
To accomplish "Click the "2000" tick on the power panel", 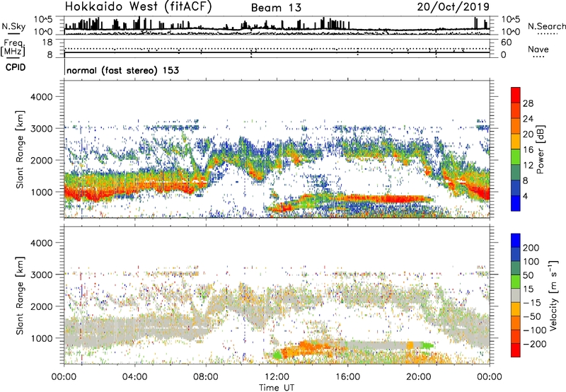I will [42, 160].
